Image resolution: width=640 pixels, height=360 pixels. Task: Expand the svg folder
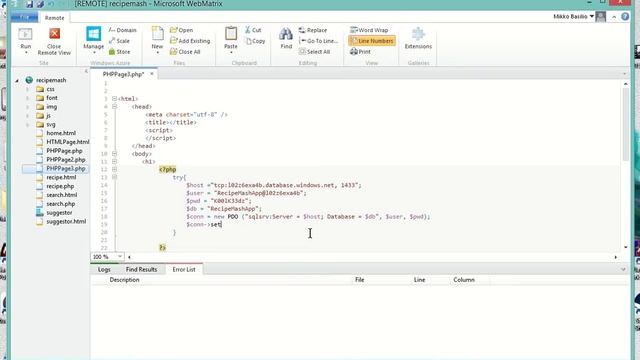tap(27, 124)
